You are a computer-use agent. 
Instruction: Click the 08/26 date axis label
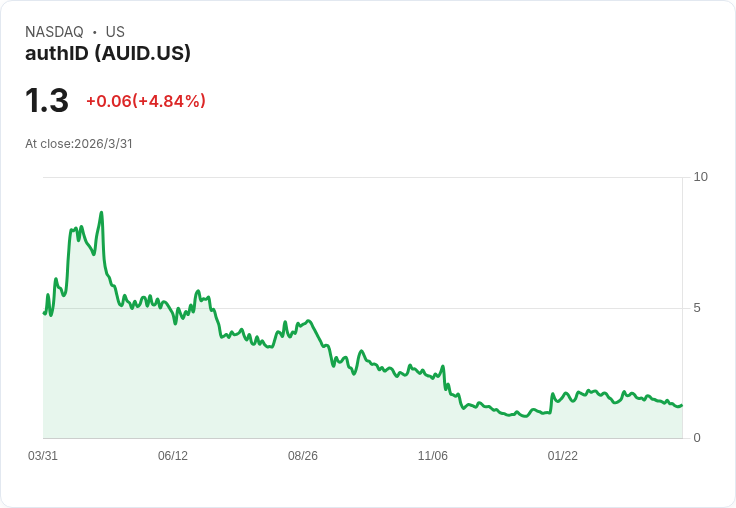point(303,455)
